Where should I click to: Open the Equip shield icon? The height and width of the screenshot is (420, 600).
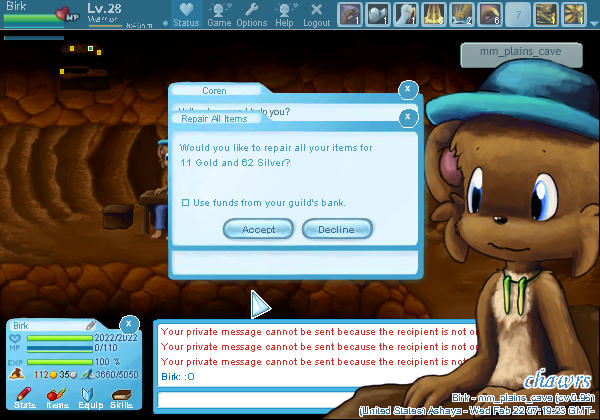click(90, 398)
